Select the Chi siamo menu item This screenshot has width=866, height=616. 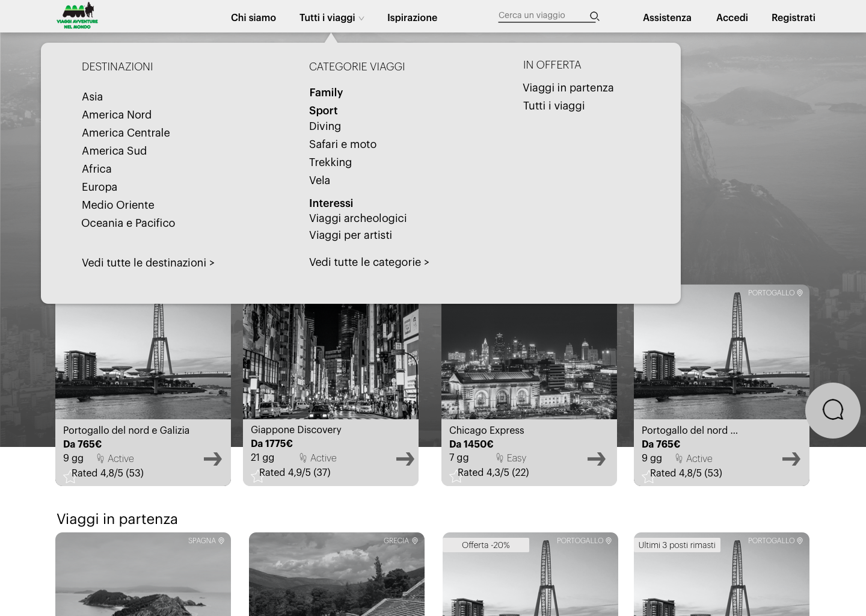click(253, 17)
